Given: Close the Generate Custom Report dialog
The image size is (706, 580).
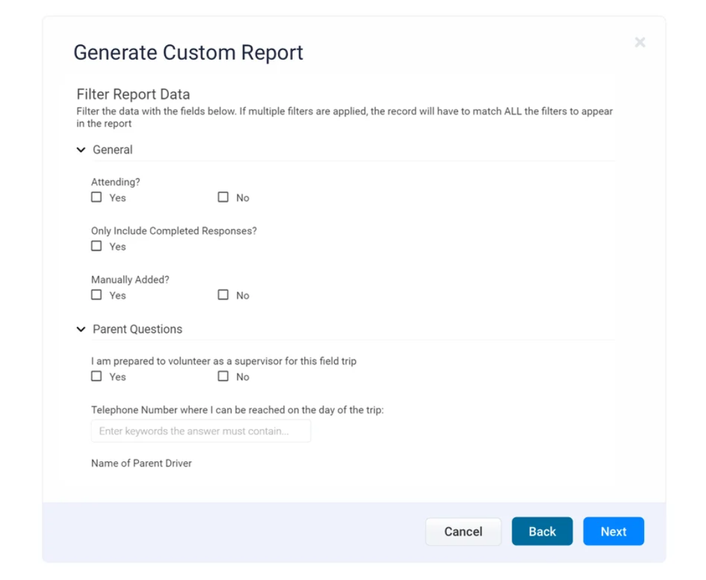Looking at the screenshot, I should coord(640,42).
